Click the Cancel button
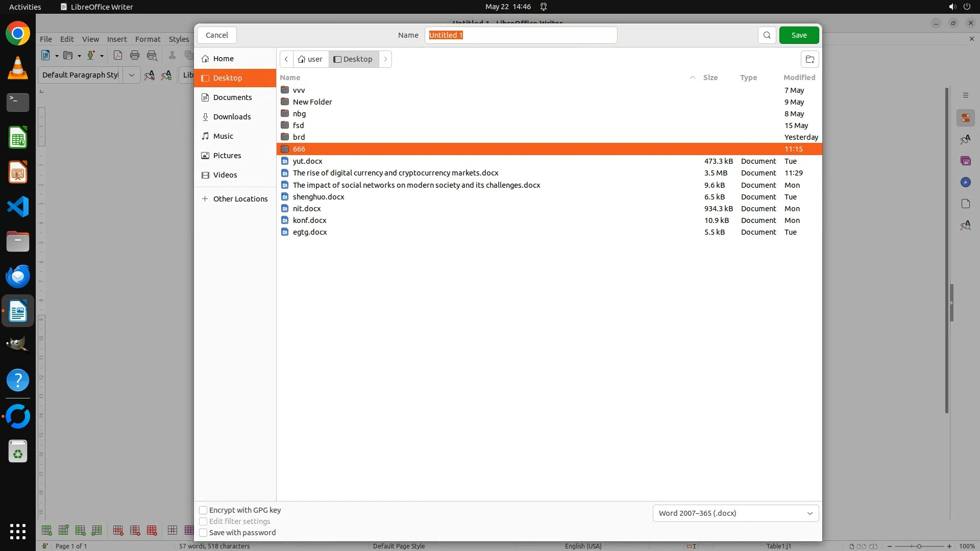980x551 pixels. click(x=217, y=35)
